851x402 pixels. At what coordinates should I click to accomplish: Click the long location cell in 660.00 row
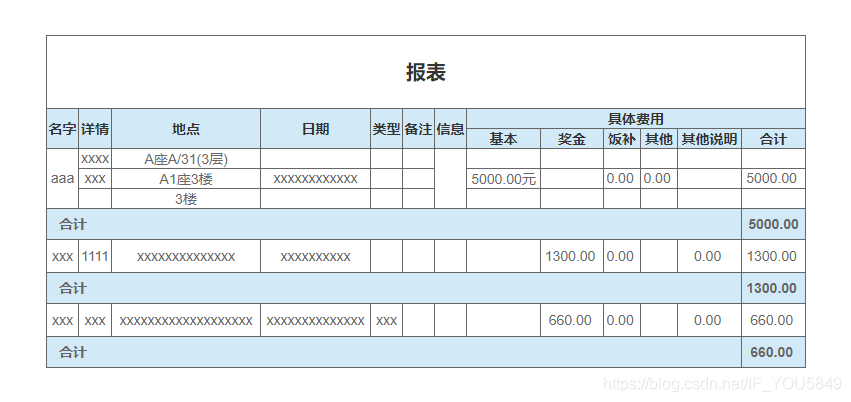pyautogui.click(x=186, y=320)
